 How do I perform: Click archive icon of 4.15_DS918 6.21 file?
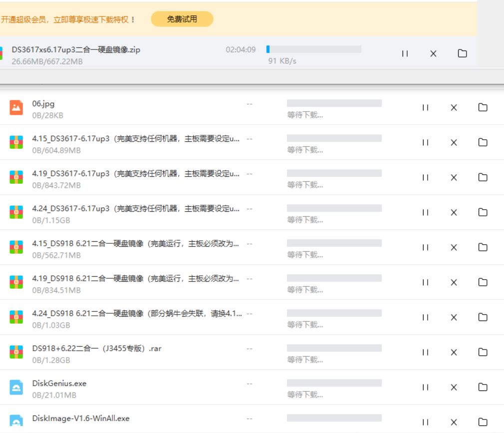16,247
